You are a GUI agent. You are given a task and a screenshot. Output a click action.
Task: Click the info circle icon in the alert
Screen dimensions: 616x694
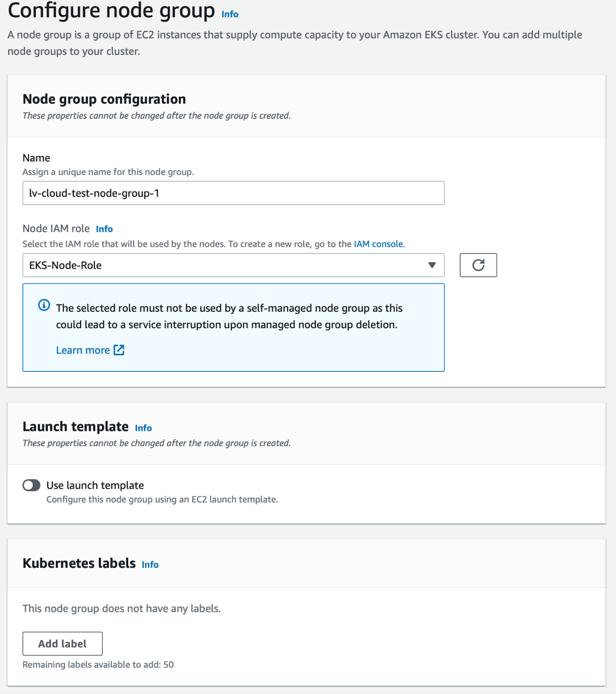(x=44, y=305)
